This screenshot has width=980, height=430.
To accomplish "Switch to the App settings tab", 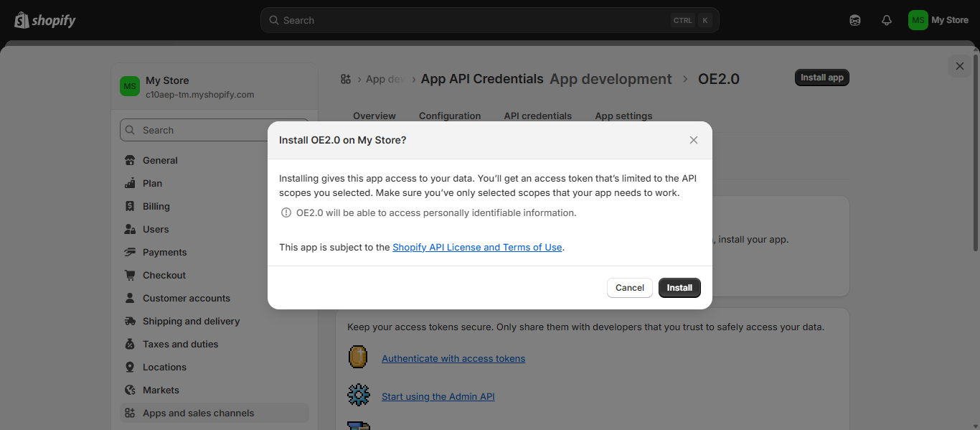I will pyautogui.click(x=623, y=116).
